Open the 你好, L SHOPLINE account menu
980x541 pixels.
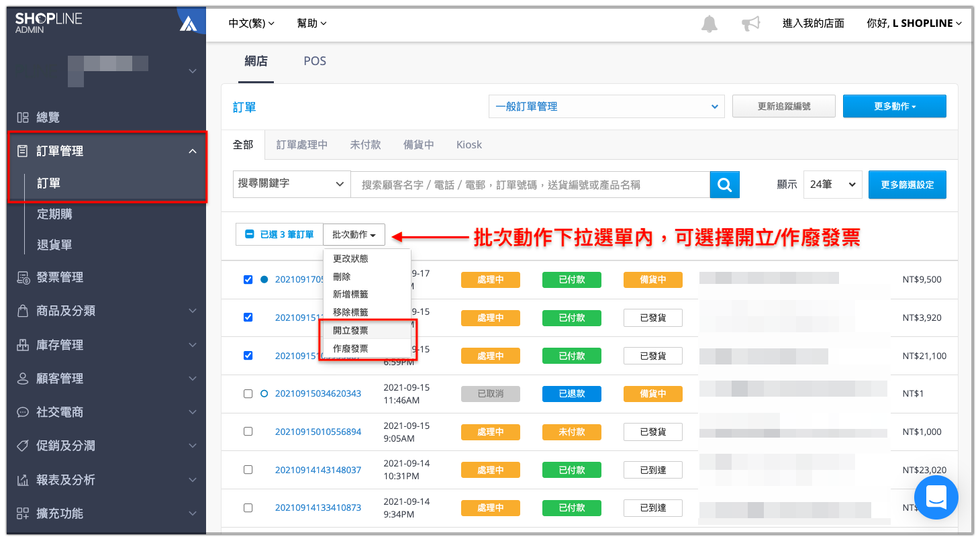914,23
